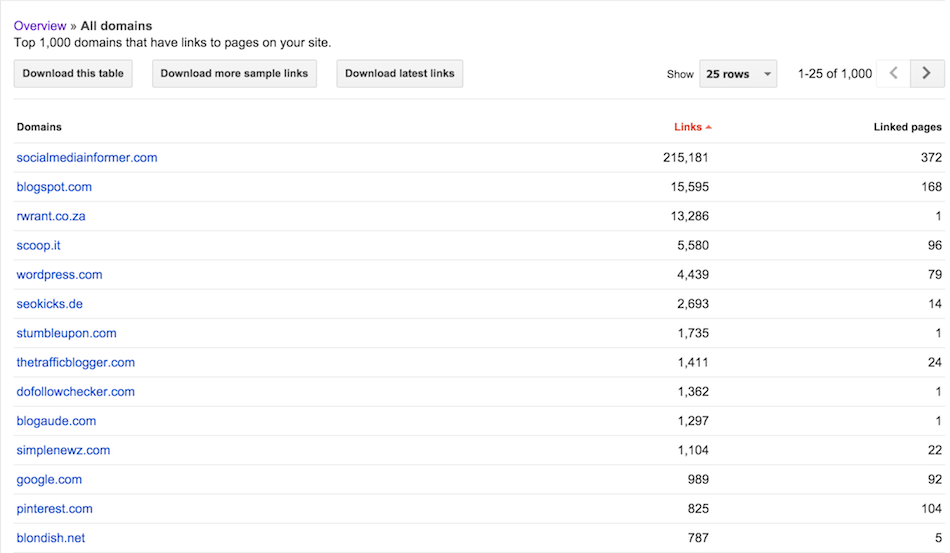
Task: Open rwrant.co.za domain link
Action: pos(51,216)
